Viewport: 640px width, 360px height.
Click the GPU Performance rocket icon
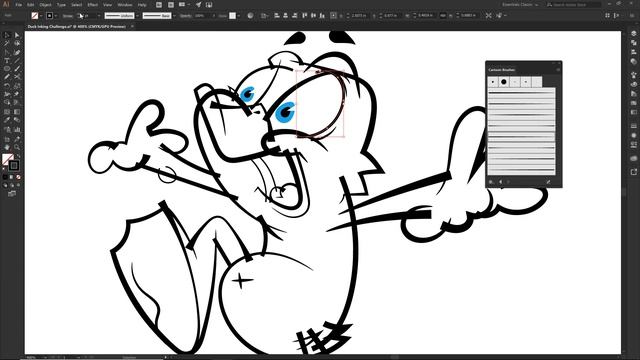tap(198, 5)
